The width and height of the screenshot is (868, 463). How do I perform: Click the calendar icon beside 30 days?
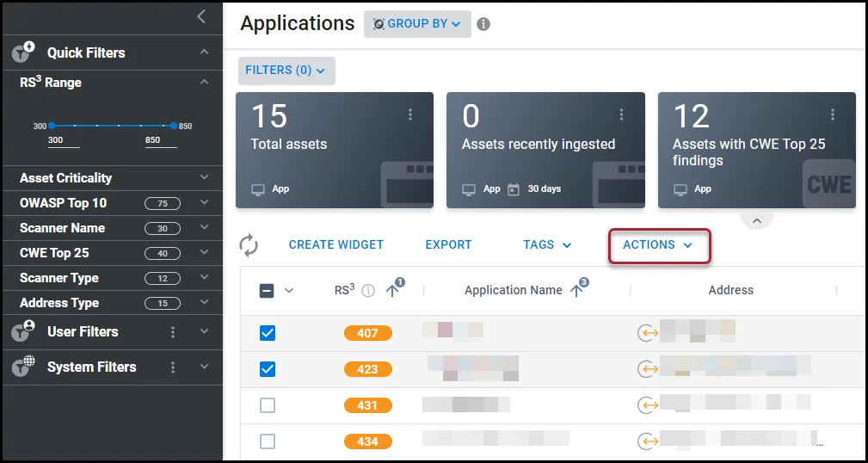click(514, 189)
